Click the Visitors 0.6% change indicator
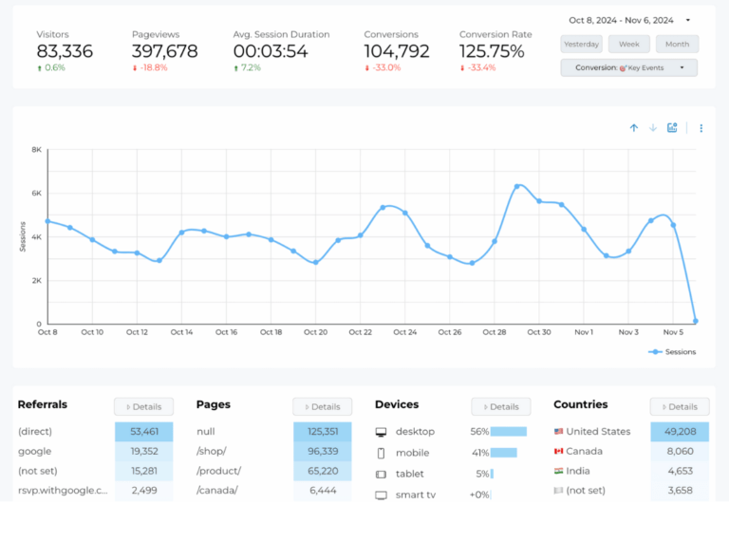This screenshot has width=729, height=560. (51, 67)
